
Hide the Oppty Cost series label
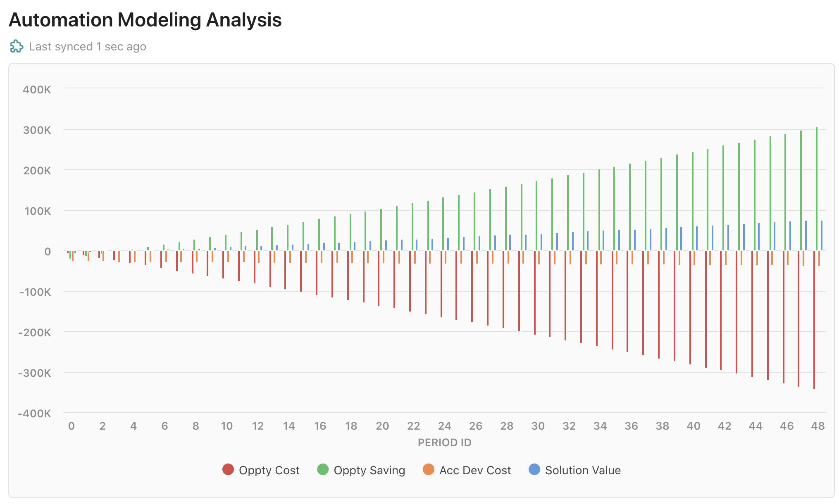[x=269, y=471]
